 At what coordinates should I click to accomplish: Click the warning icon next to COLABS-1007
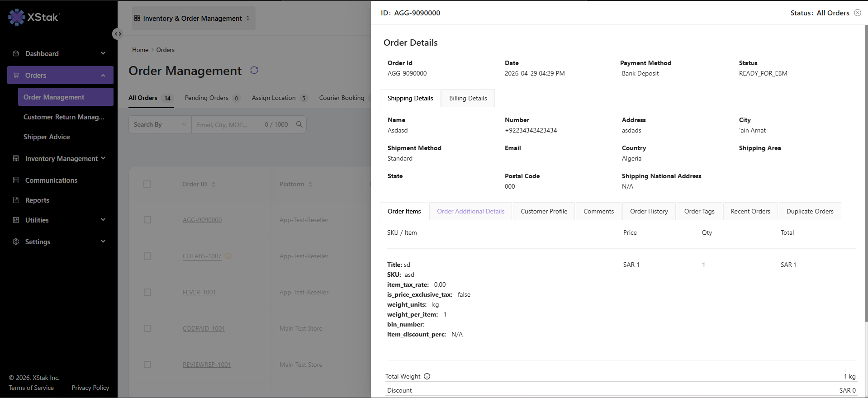[228, 256]
